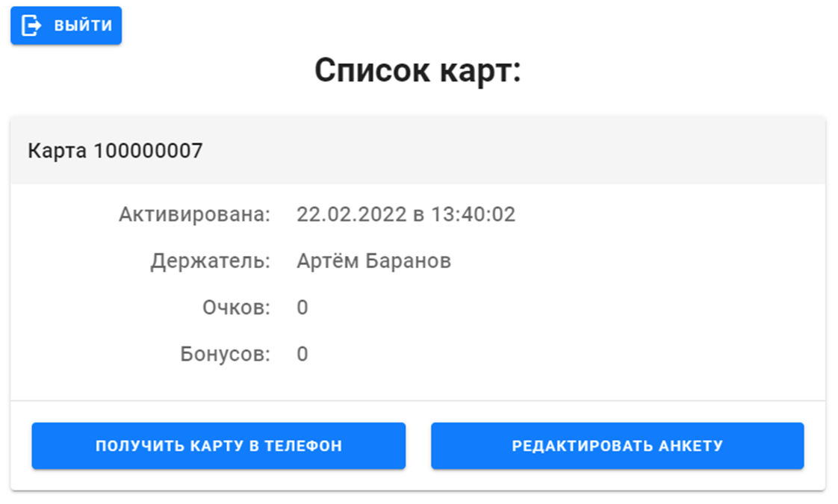The image size is (838, 504).
Task: Click the activation time 13:40:02
Action: click(x=473, y=214)
